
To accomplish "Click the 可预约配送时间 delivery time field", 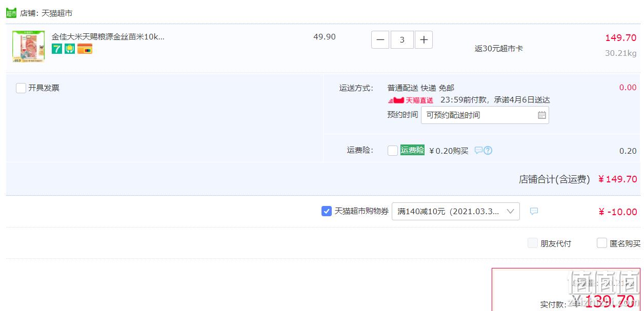I will [x=485, y=115].
